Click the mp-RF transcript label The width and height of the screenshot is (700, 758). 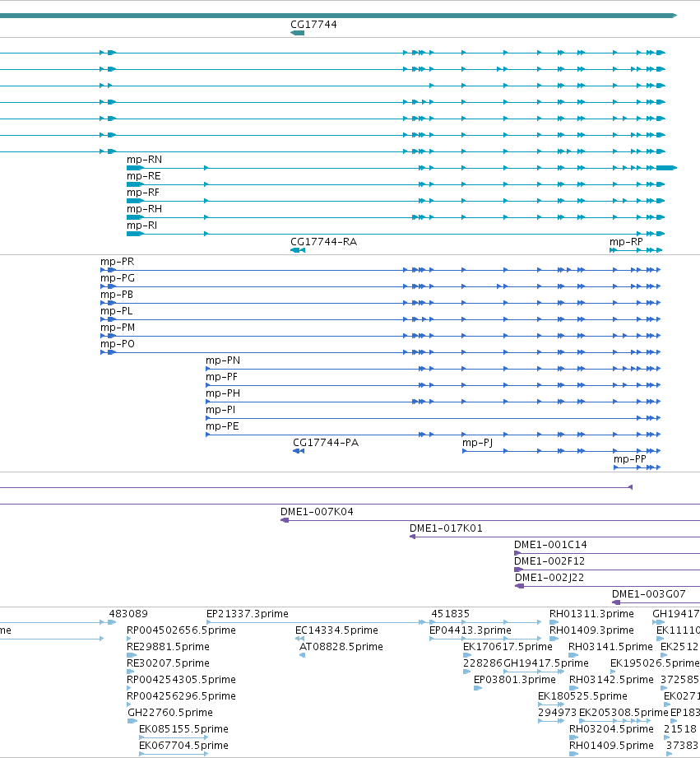pyautogui.click(x=143, y=193)
